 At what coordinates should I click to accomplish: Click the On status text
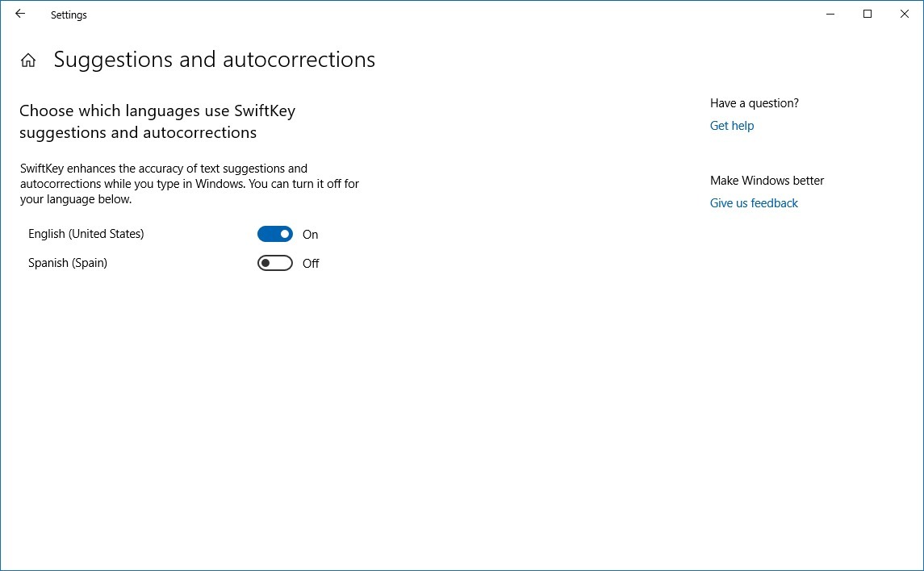click(x=310, y=234)
